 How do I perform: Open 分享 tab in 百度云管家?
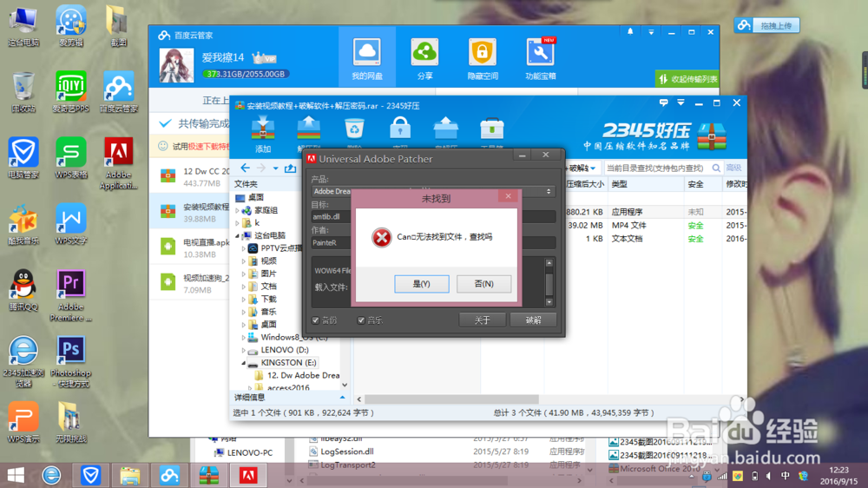(x=424, y=59)
